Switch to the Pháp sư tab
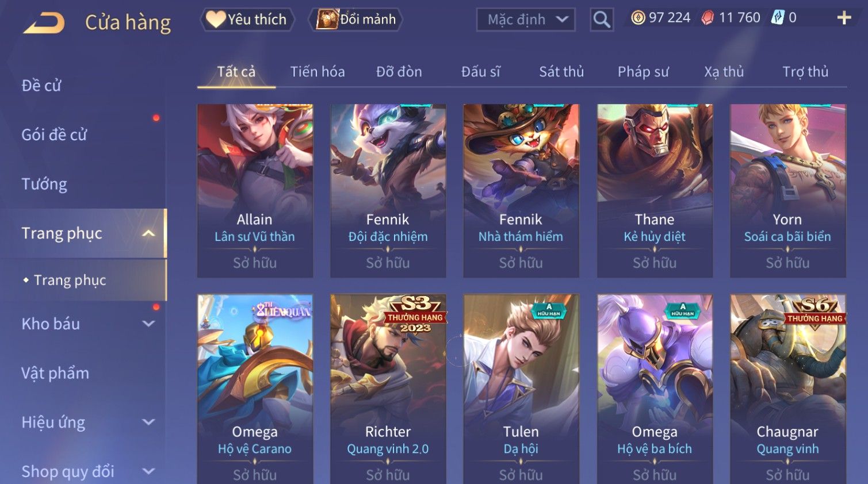868x484 pixels. (643, 72)
